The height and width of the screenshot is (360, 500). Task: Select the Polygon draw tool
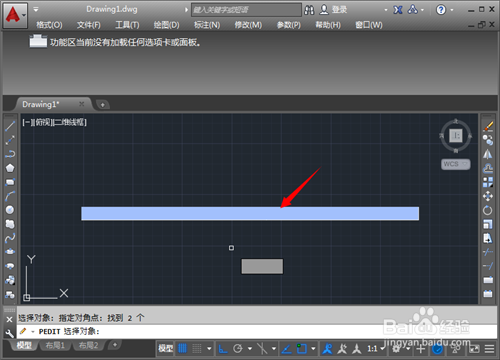tap(10, 168)
